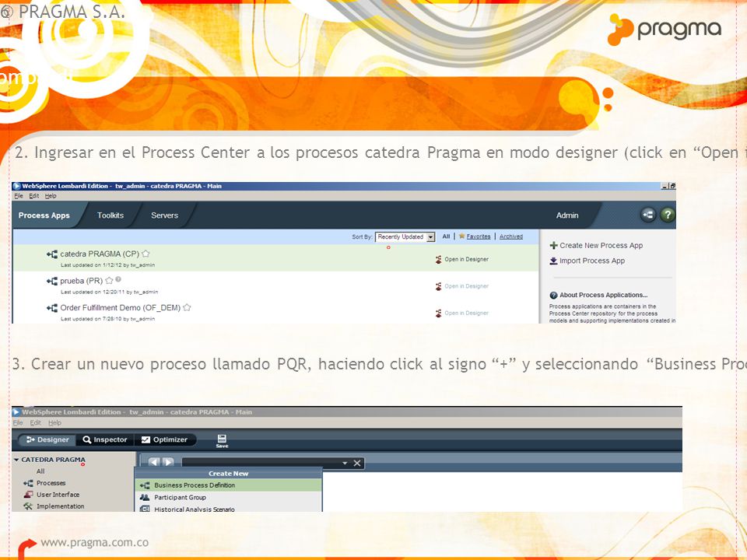Viewport: 747px width, 560px height.
Task: Filter list by Favorites
Action: (x=479, y=236)
